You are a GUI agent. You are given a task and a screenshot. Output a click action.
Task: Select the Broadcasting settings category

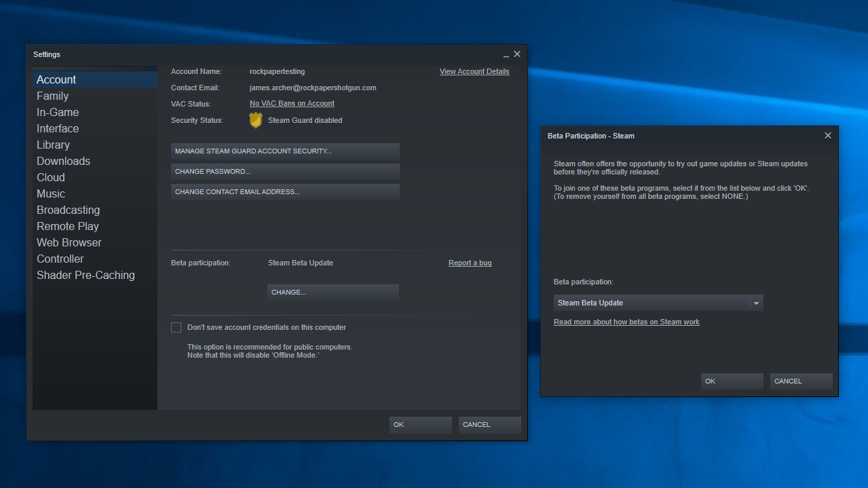tap(68, 210)
